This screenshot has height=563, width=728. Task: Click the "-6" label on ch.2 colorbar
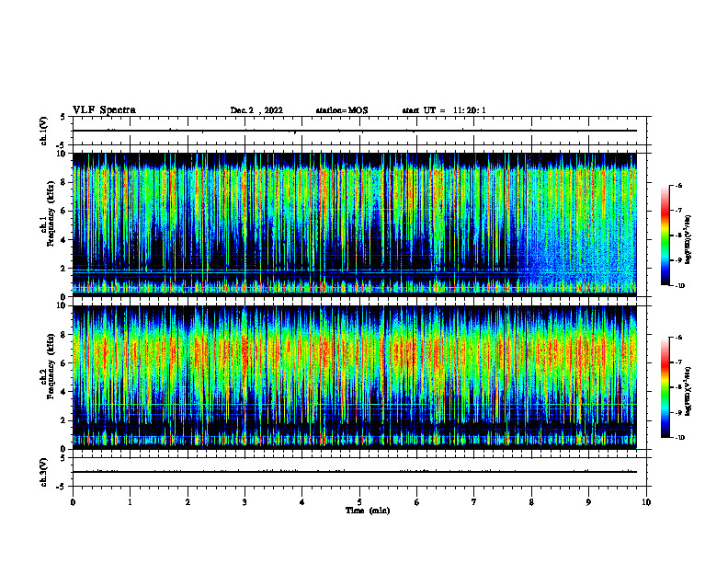tap(678, 338)
